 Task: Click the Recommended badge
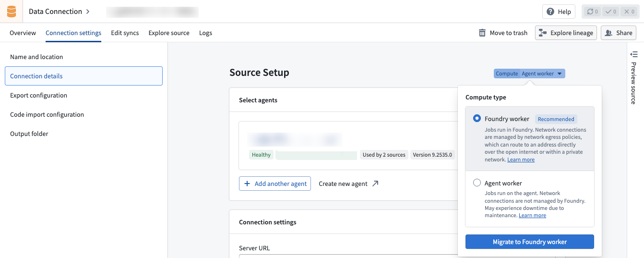[556, 119]
